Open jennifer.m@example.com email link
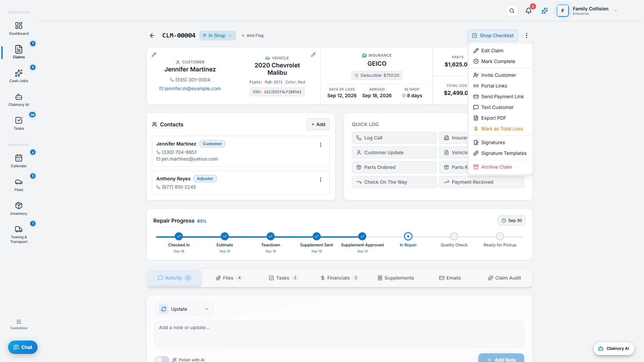This screenshot has height=362, width=644. click(190, 88)
